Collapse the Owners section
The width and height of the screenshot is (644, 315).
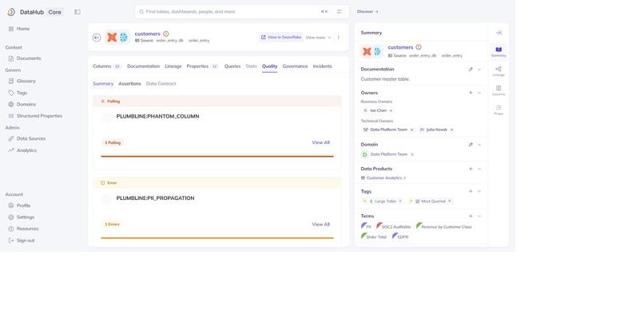(x=479, y=93)
